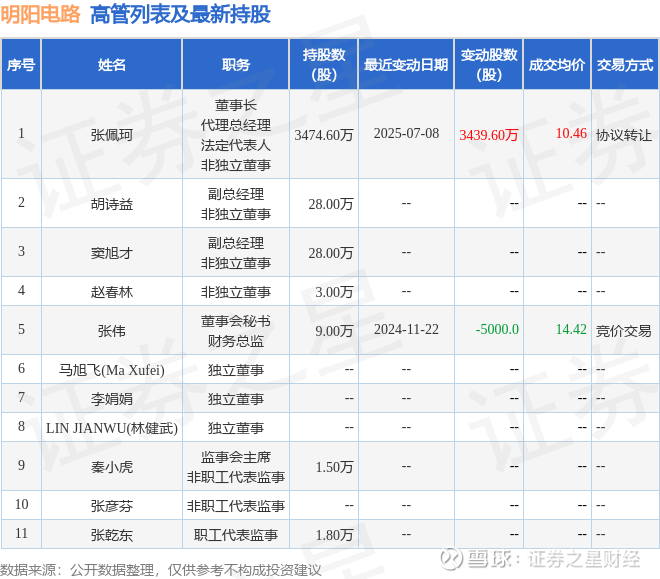The image size is (660, 579).
Task: Click the 成交均价 column header
Action: 557,64
